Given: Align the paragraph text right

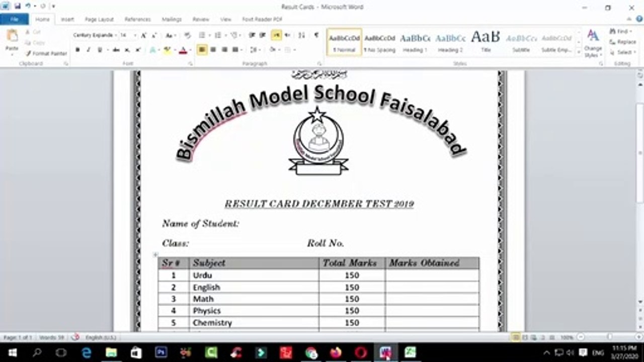Looking at the screenshot, I should point(224,50).
